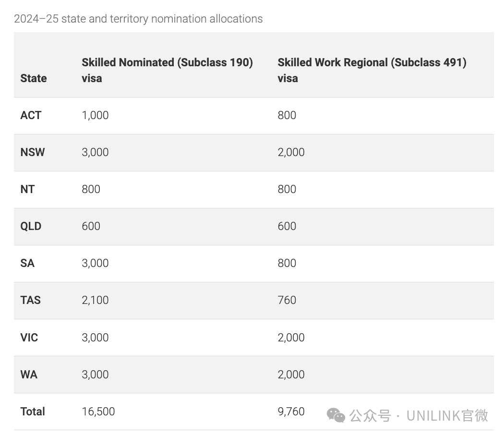Click the 9,760 total for Subclass 491

[x=291, y=411]
